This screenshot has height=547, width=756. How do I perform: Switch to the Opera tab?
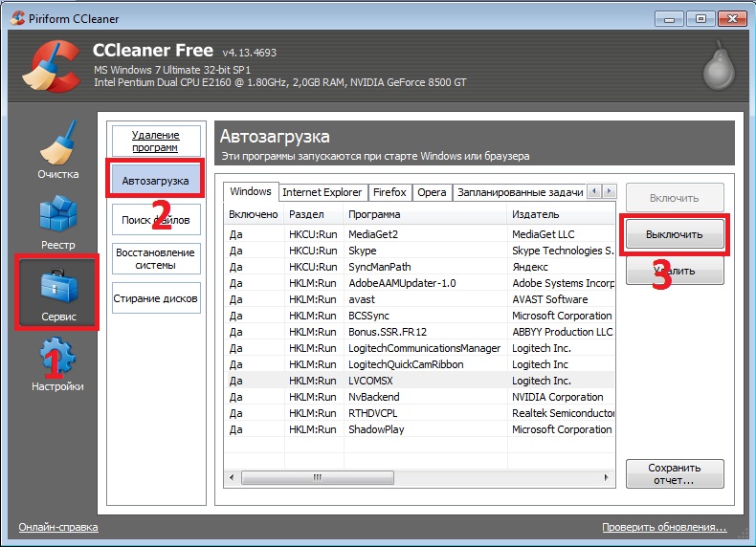pyautogui.click(x=432, y=192)
